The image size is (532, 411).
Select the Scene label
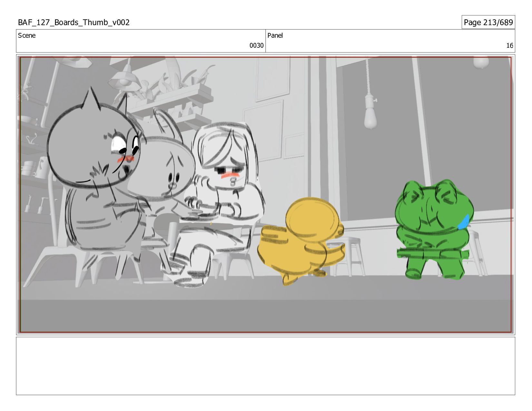(x=27, y=35)
